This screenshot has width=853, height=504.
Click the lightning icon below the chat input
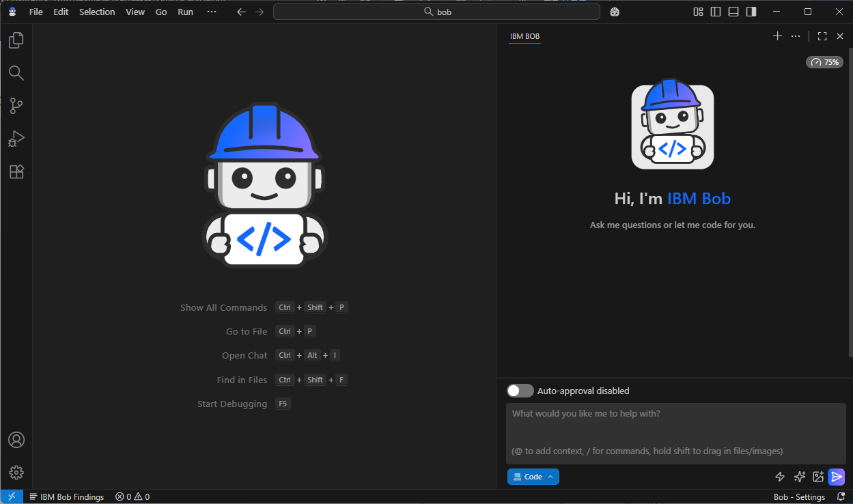780,477
